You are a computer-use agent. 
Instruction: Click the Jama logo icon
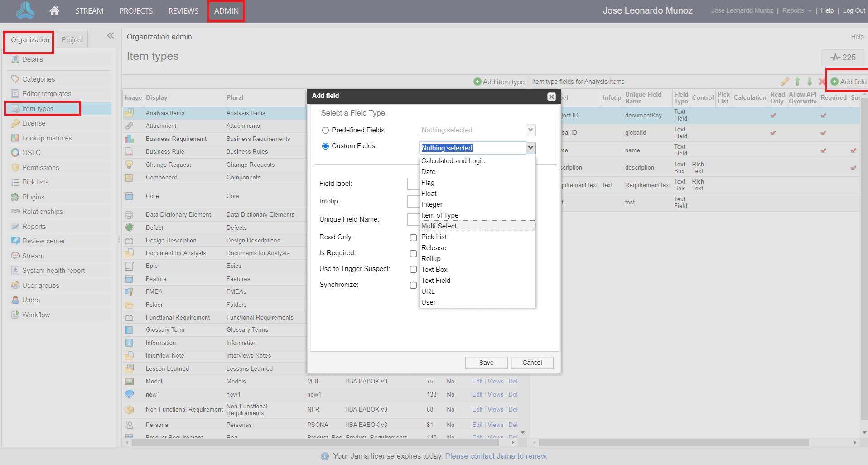(25, 10)
